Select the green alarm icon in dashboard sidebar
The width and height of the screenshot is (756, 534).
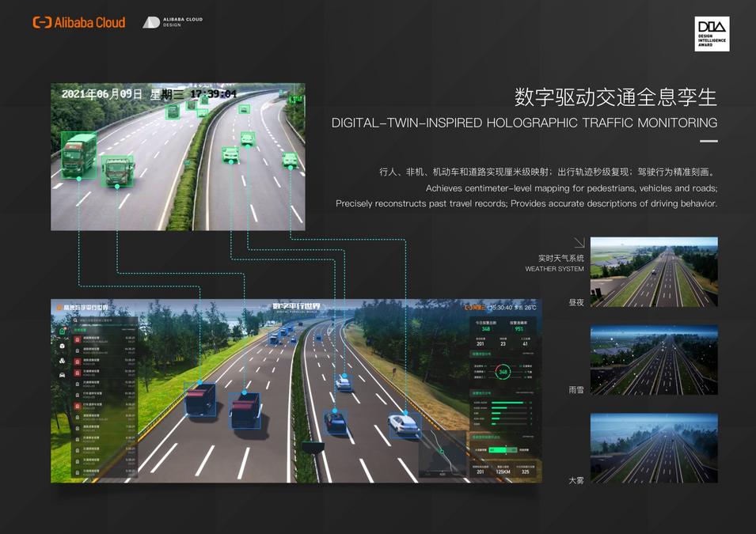[x=62, y=331]
